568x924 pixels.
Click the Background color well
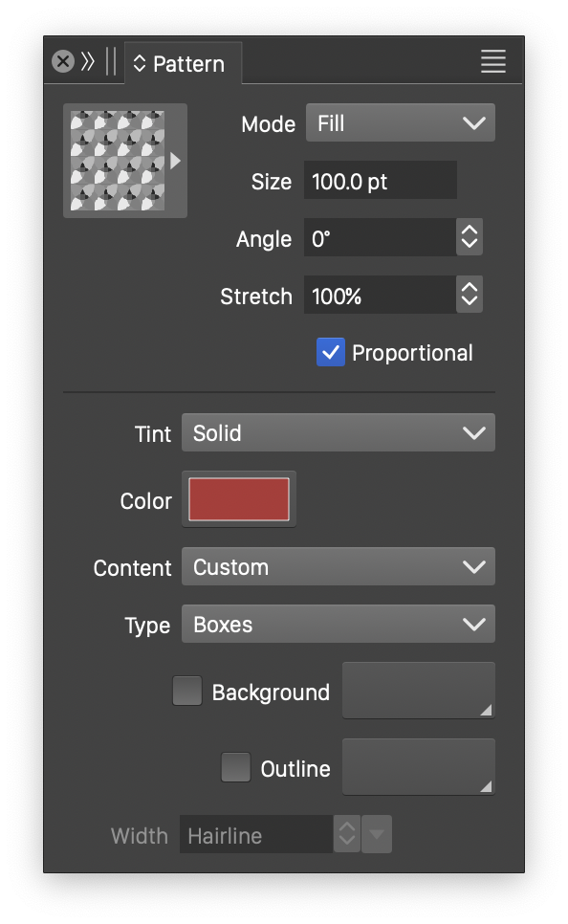click(x=418, y=690)
